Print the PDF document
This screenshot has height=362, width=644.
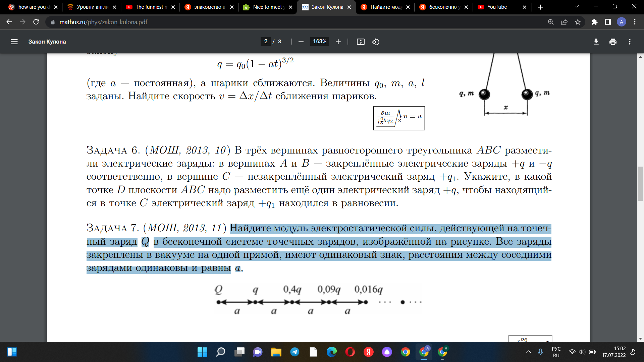coord(613,42)
